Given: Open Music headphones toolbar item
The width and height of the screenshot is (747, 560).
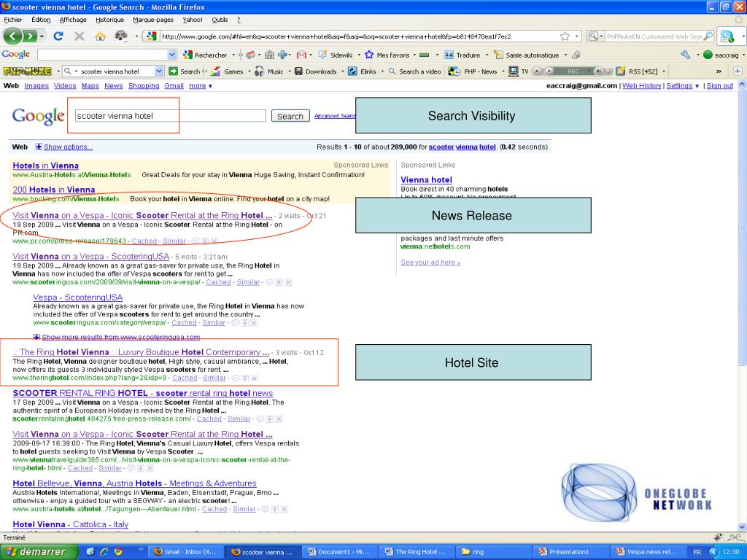Looking at the screenshot, I should (269, 71).
